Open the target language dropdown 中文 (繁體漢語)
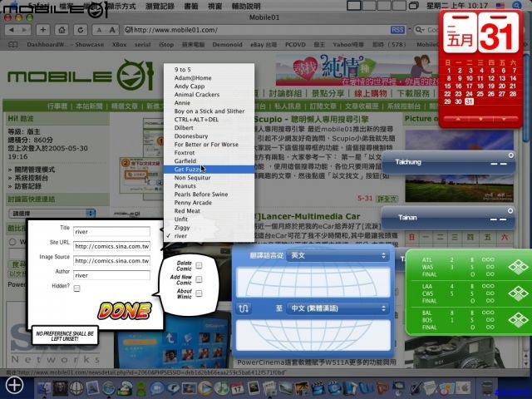The width and height of the screenshot is (532, 399). coord(338,308)
